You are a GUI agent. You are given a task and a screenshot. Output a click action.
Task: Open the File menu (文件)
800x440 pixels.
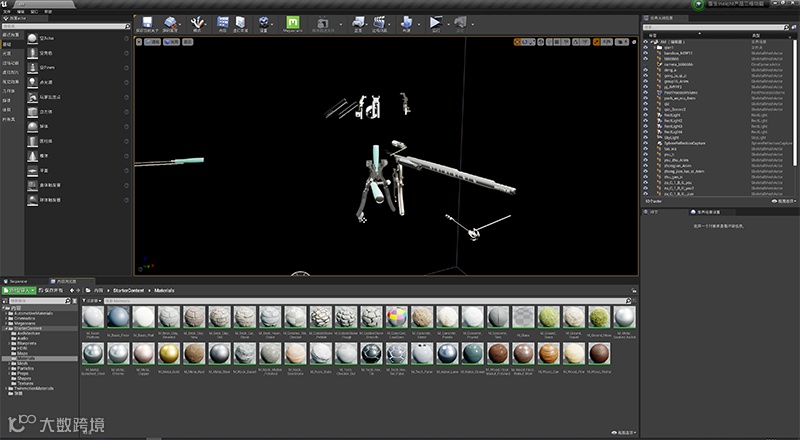(7, 11)
